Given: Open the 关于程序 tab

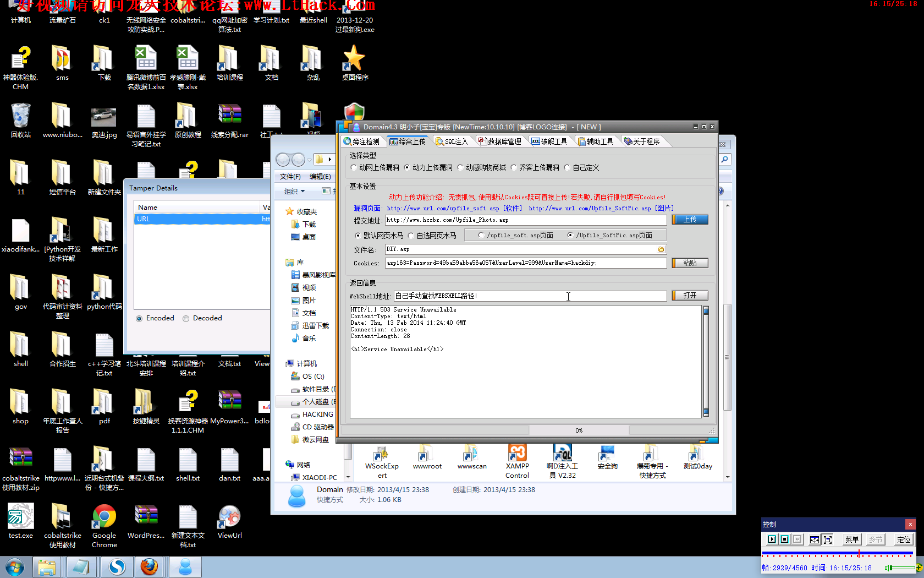Looking at the screenshot, I should (641, 141).
